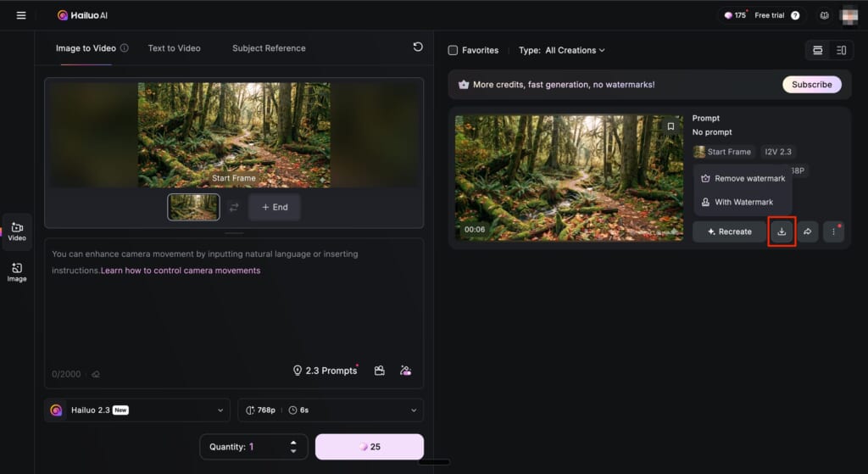Viewport: 868px width, 474px height.
Task: Click the reset icon above the upload panel
Action: point(417,47)
